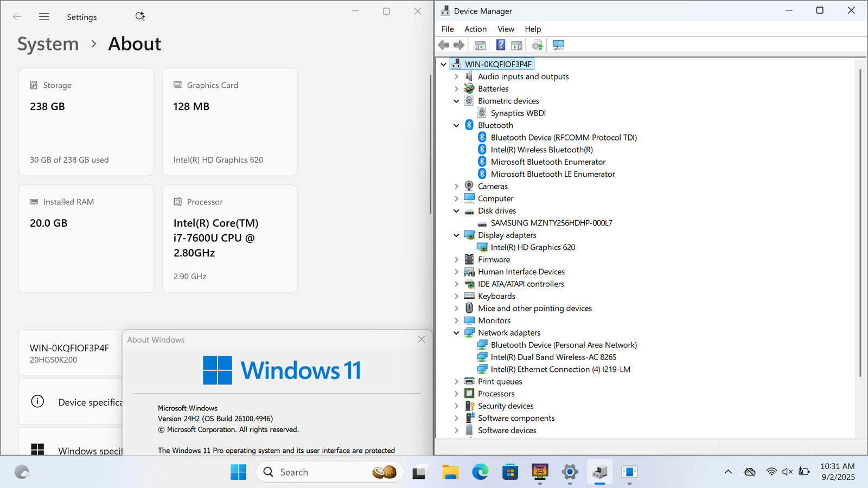Expand the Processors category
868x488 pixels.
pyautogui.click(x=456, y=394)
